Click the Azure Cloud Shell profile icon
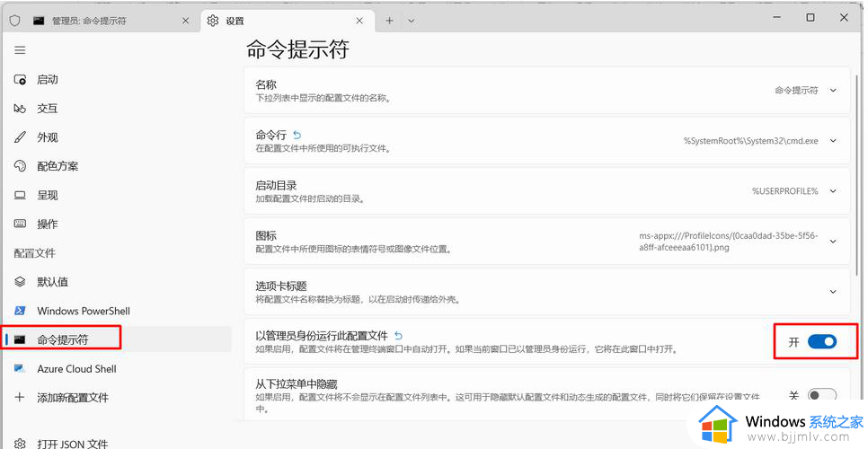This screenshot has width=868, height=449. coord(20,368)
